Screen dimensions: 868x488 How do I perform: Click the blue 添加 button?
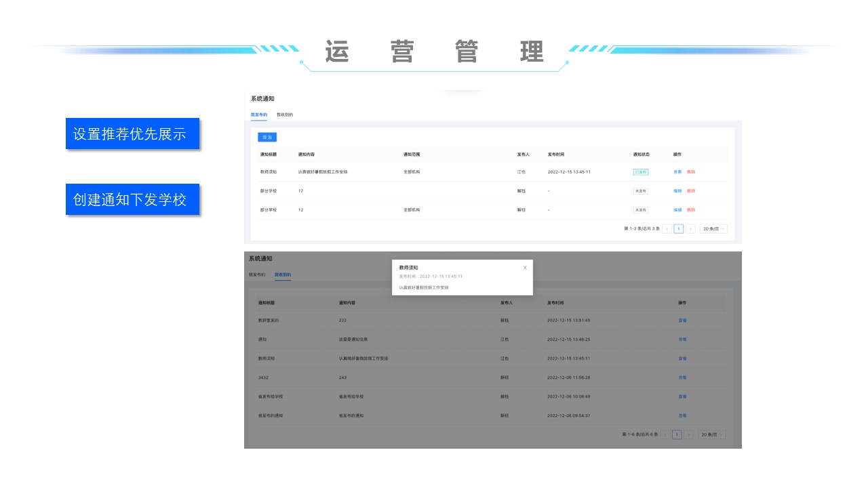pos(267,137)
